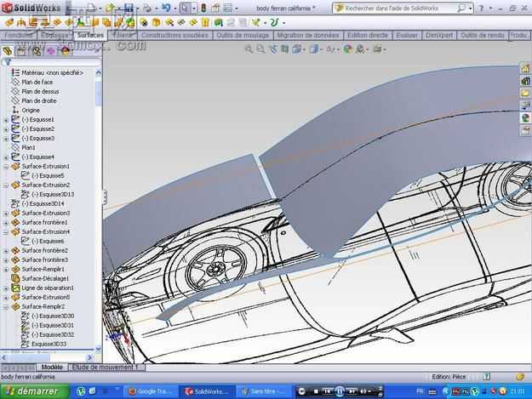
Task: Expand the Ligne de séparation1 tree node
Action: (x=6, y=288)
